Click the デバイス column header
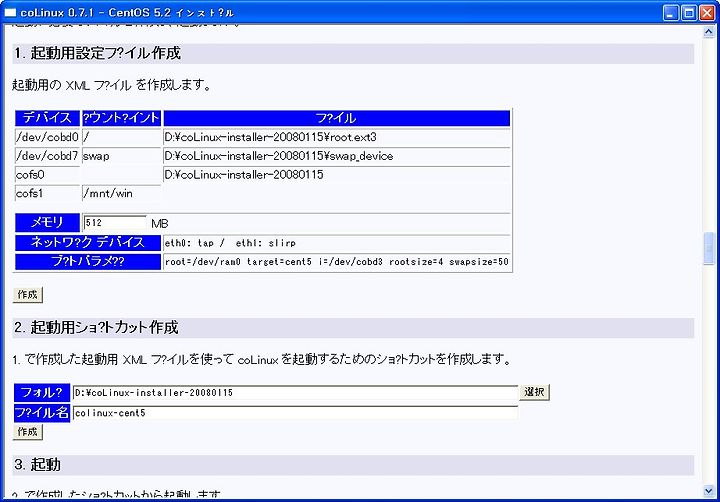The image size is (720, 502). [x=47, y=118]
